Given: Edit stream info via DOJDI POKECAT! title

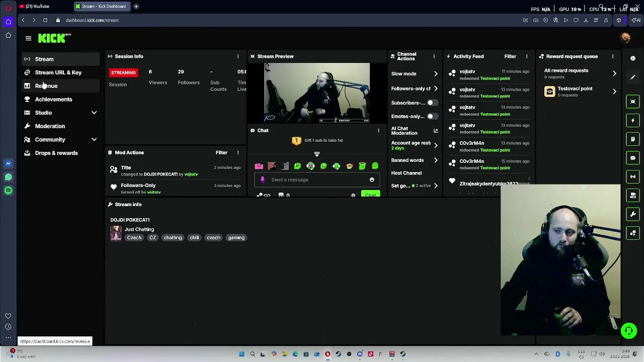Looking at the screenshot, I should tap(130, 220).
